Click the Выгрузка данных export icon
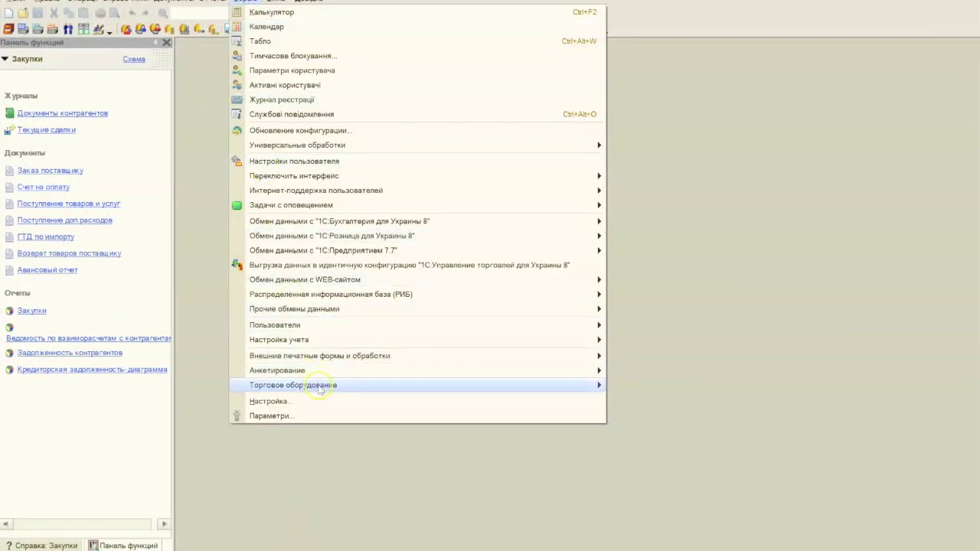This screenshot has height=551, width=980. pyautogui.click(x=237, y=265)
